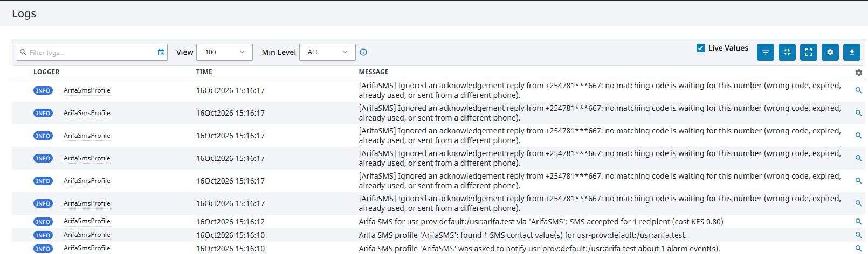Click INFO badge on 'found 1 SMS contact' row
868x254 pixels.
pos(43,235)
